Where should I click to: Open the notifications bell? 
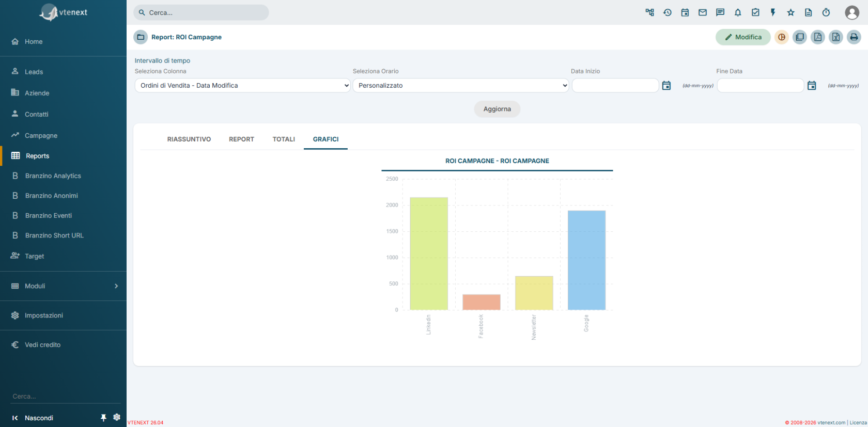pos(738,12)
